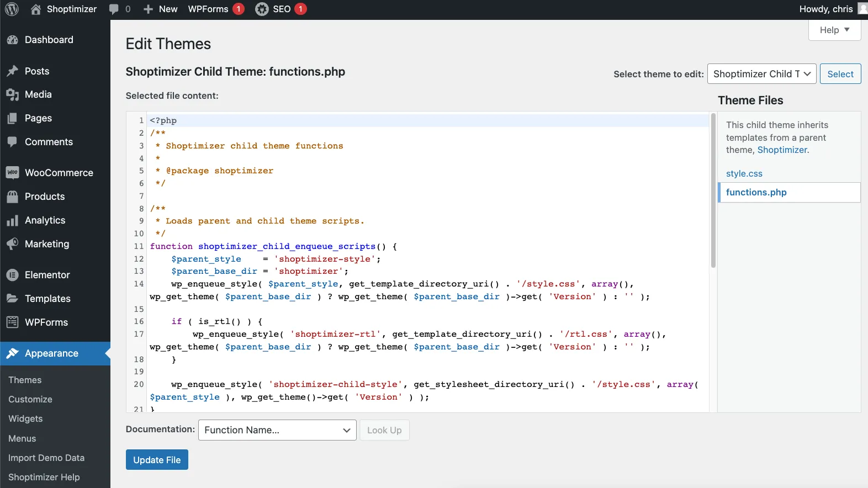Viewport: 868px width, 488px height.
Task: Open the Select theme to edit dropdown
Action: pos(761,74)
